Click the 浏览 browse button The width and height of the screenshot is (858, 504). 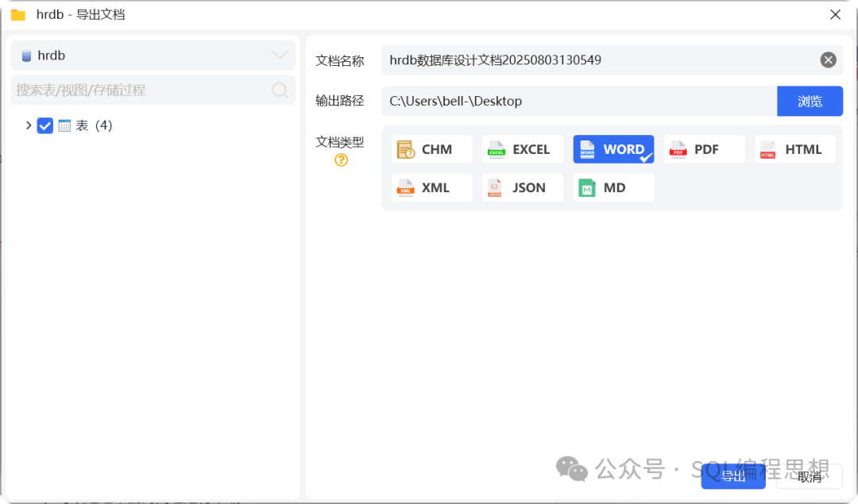810,101
